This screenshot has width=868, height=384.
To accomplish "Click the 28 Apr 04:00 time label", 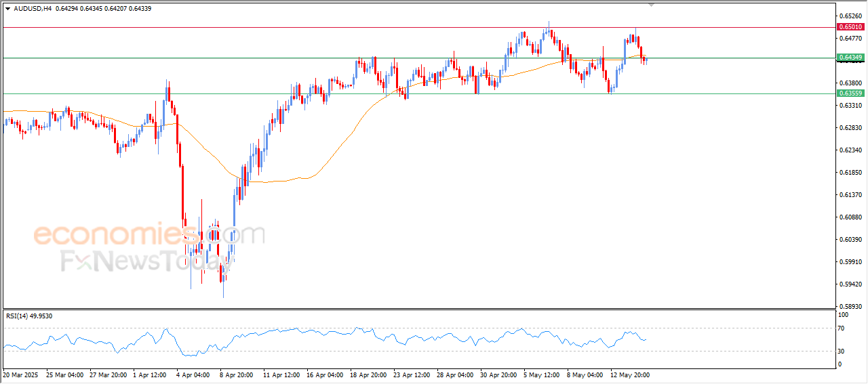I will pos(456,374).
